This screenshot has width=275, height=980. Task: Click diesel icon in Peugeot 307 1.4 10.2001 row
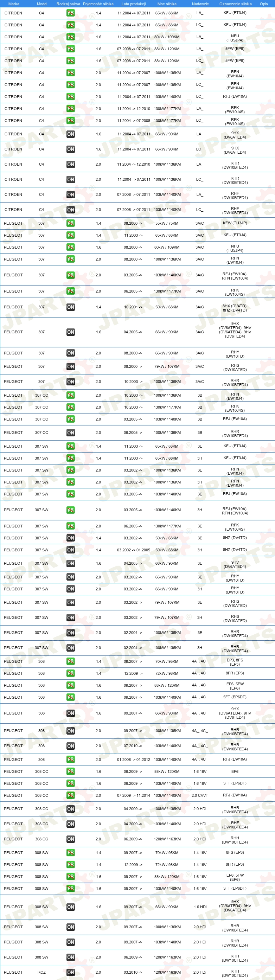click(x=70, y=307)
